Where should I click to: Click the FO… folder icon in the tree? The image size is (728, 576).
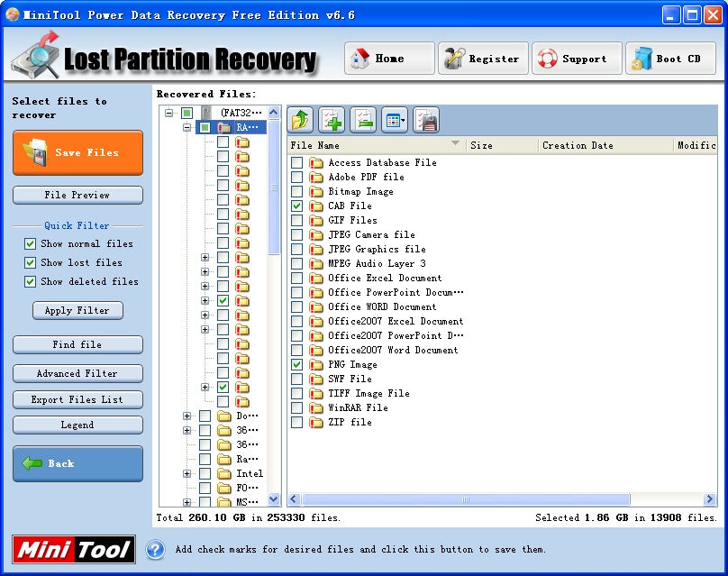pos(224,488)
